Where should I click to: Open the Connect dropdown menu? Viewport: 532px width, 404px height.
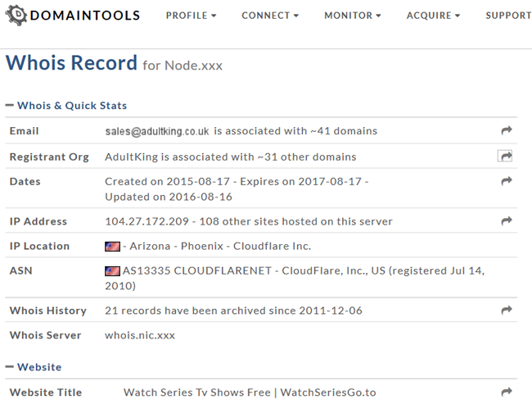pyautogui.click(x=270, y=16)
